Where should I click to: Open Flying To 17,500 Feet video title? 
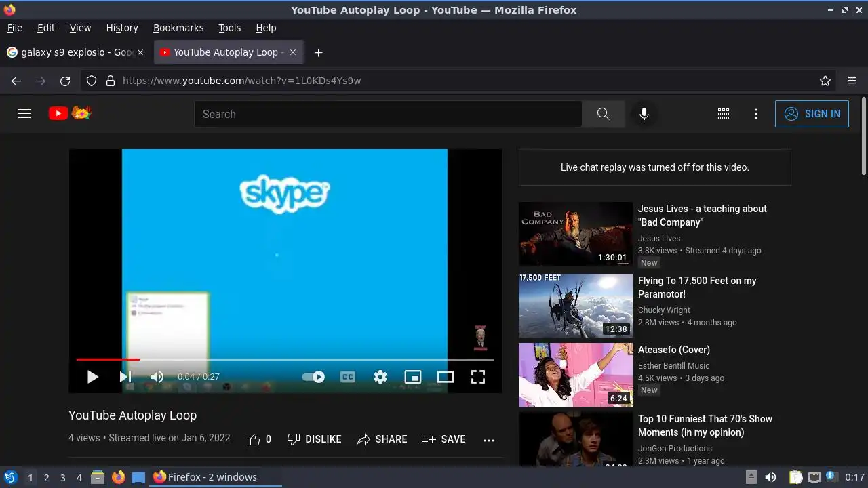pos(697,287)
